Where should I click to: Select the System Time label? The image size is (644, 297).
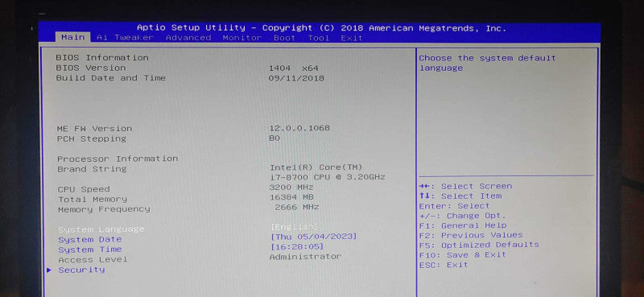point(90,250)
